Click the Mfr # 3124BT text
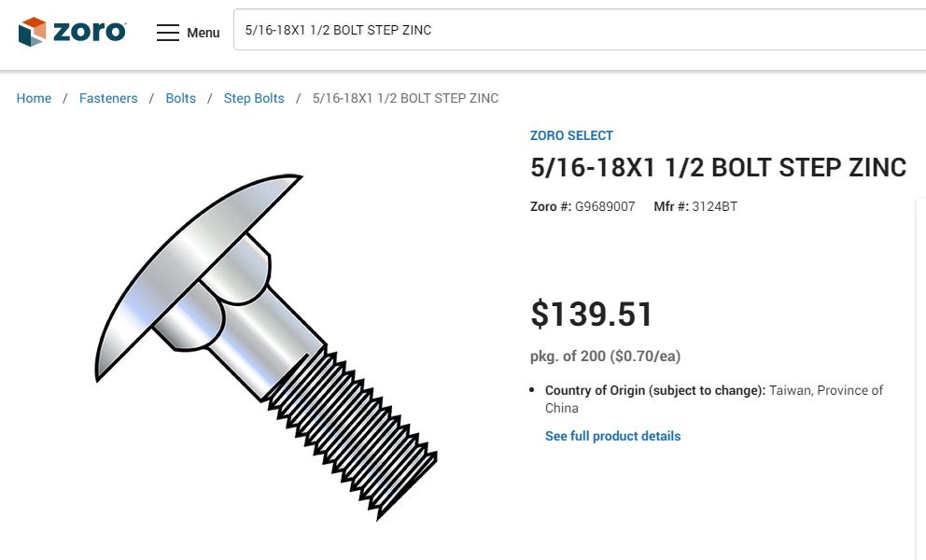 coord(695,206)
